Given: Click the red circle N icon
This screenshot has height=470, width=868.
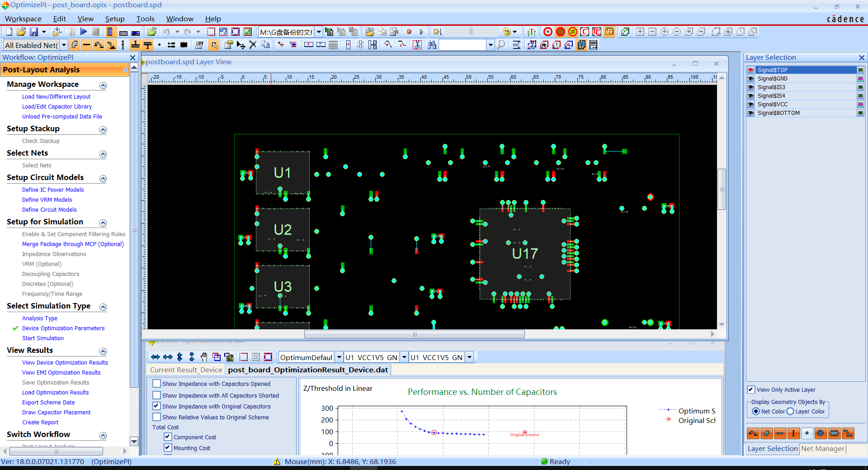Looking at the screenshot, I should (548, 32).
